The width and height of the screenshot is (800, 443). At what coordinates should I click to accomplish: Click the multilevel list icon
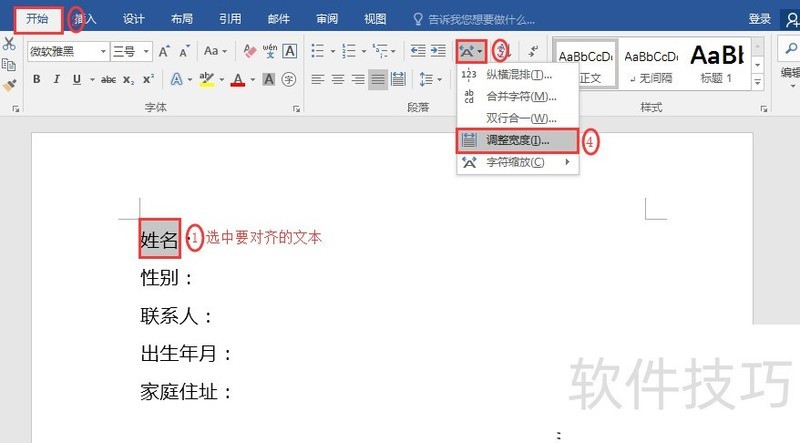tap(380, 51)
